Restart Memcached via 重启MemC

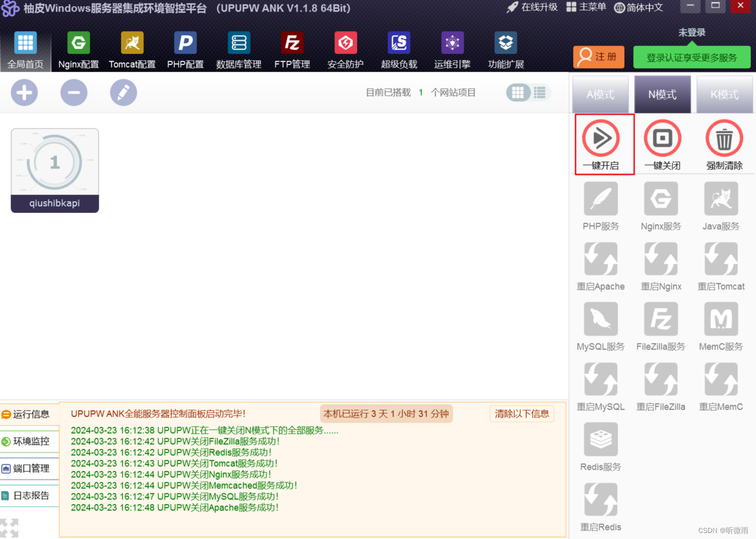tap(721, 387)
